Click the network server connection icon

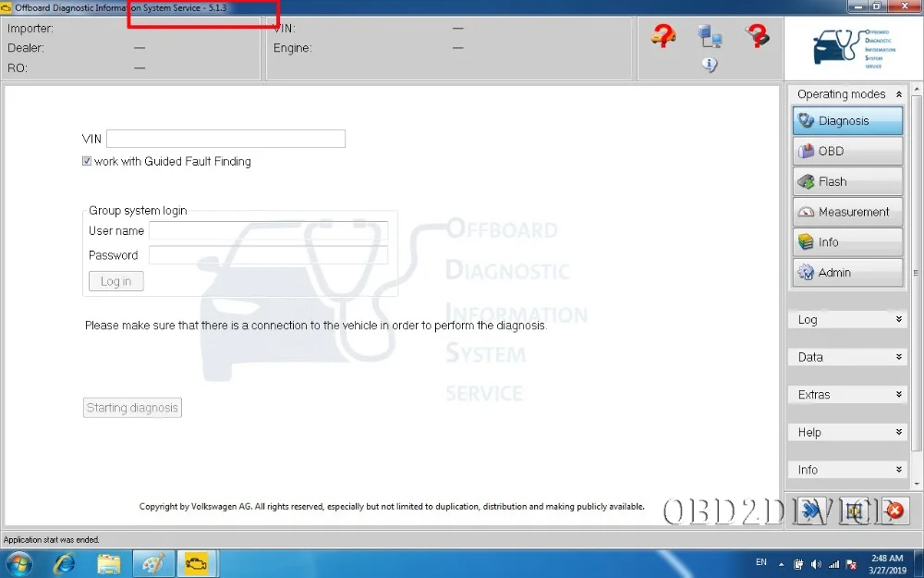coord(710,36)
